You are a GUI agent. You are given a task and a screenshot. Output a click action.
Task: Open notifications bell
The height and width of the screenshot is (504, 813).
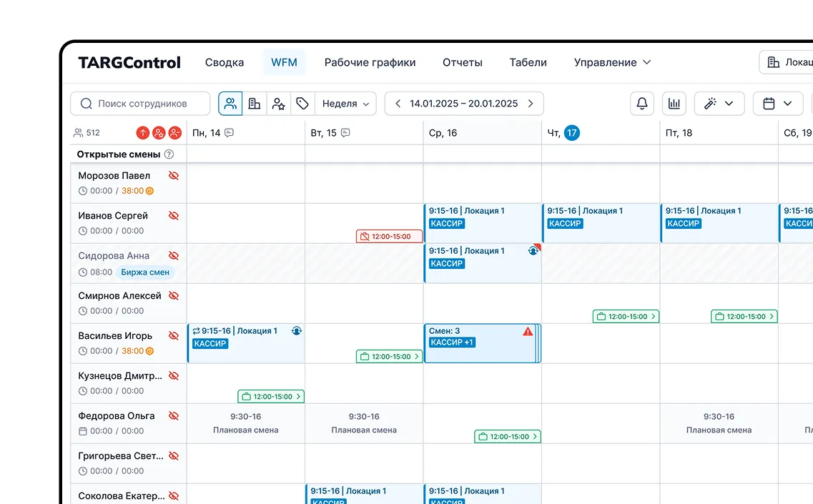642,104
